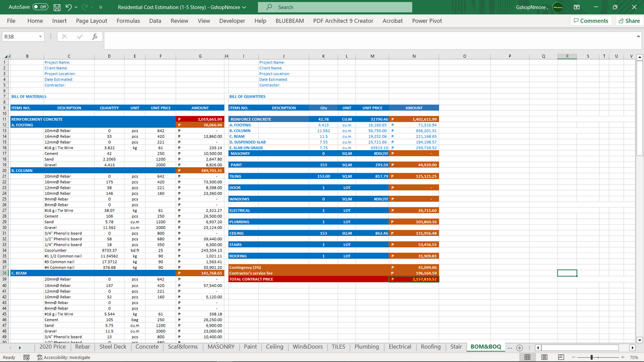The image size is (644, 362).
Task: Open the file name dropdown in title bar
Action: point(245,8)
